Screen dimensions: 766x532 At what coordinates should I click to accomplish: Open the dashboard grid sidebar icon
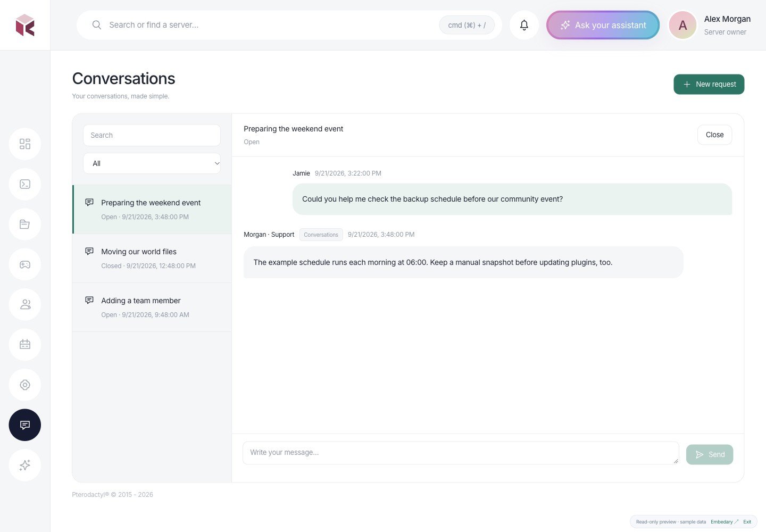point(25,144)
